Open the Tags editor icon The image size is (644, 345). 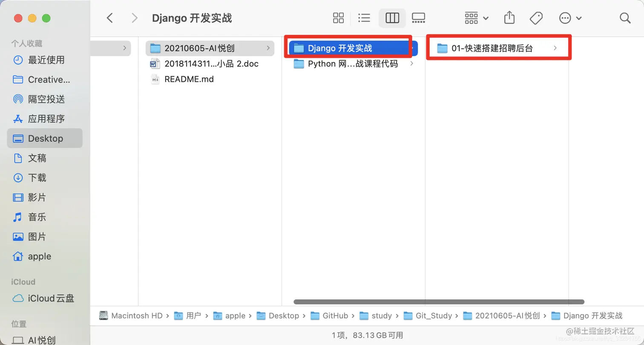tap(536, 18)
